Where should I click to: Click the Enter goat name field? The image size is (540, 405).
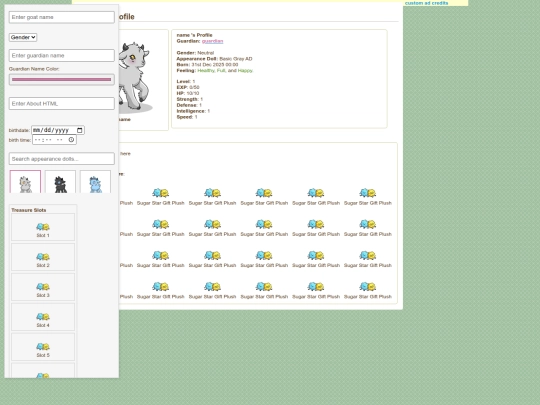62,17
